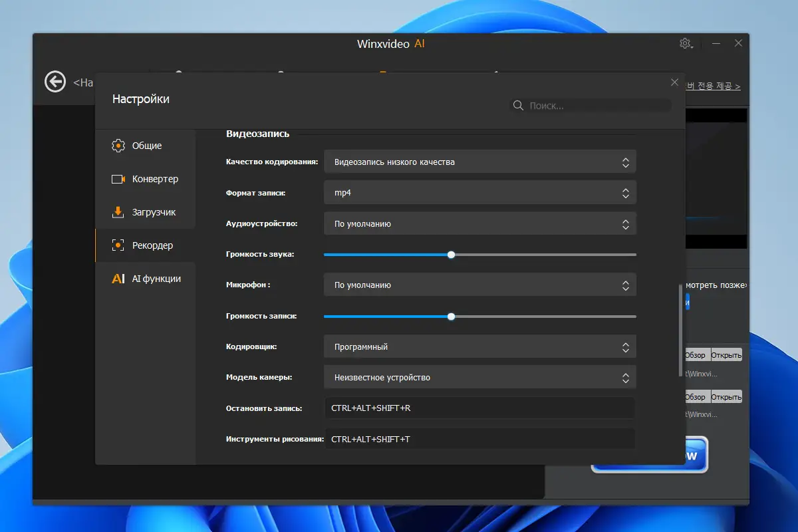The image size is (798, 532).
Task: Click the Громкость записи slider handle
Action: tap(452, 317)
